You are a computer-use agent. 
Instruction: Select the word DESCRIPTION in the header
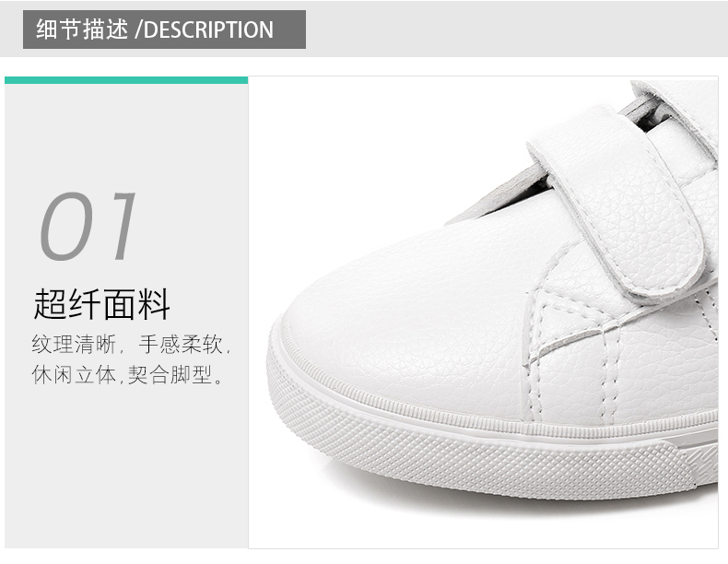pos(208,29)
